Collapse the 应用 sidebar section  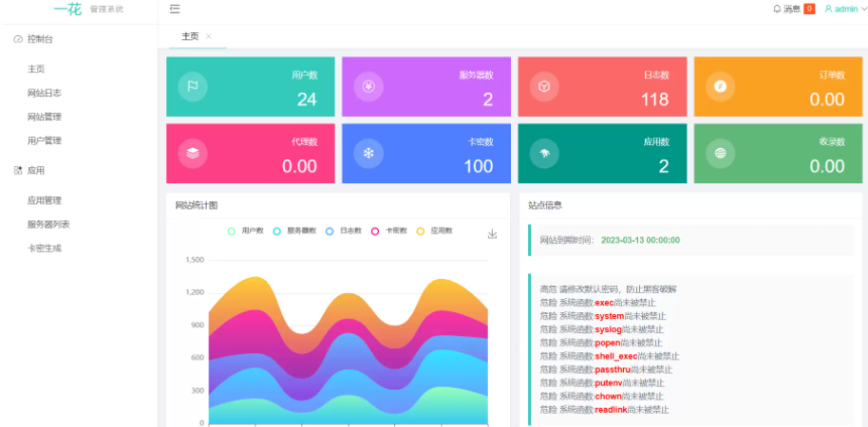click(x=35, y=171)
